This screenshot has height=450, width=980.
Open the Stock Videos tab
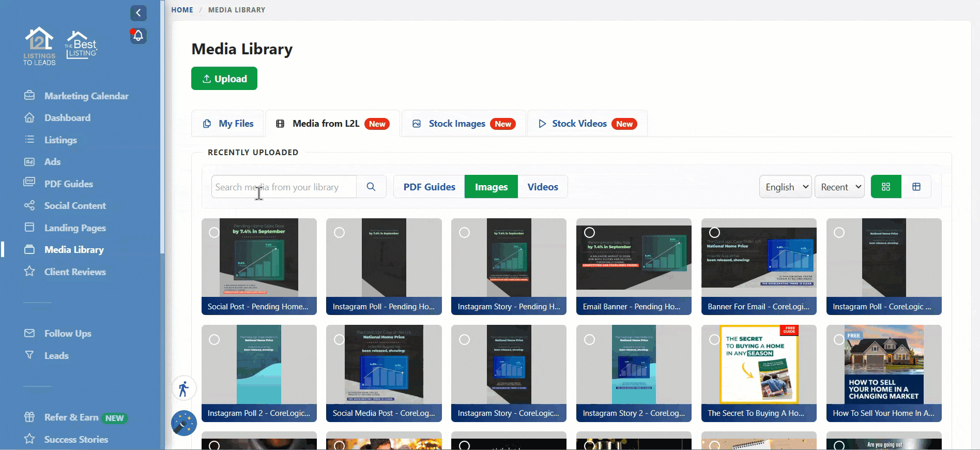coord(587,124)
